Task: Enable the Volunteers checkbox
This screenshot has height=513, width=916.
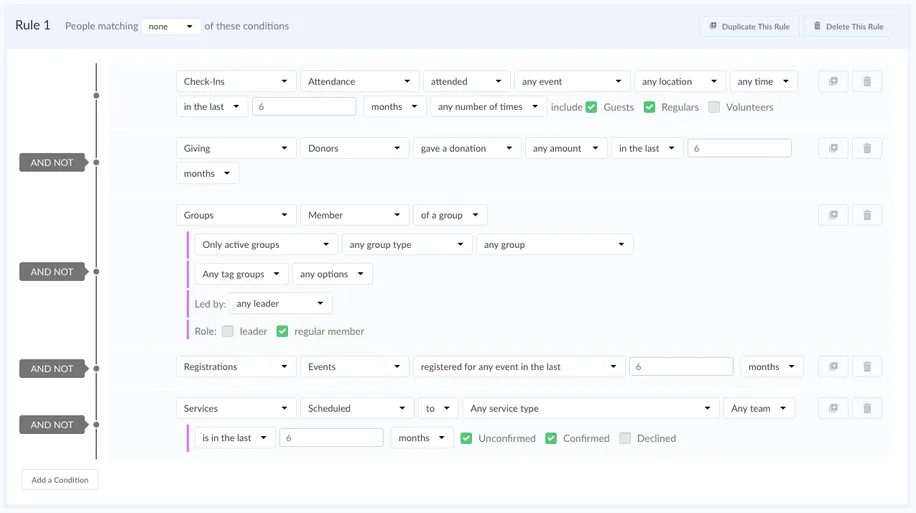Action: coord(714,107)
